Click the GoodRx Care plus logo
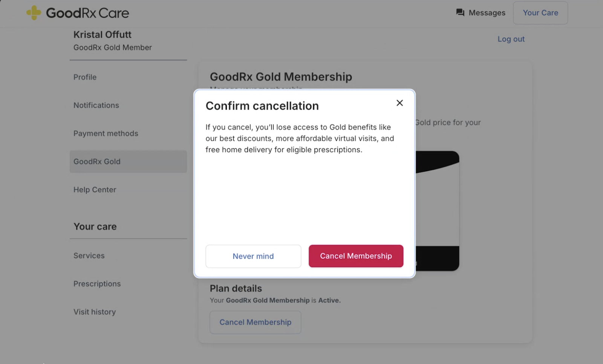The image size is (603, 364). click(x=33, y=12)
